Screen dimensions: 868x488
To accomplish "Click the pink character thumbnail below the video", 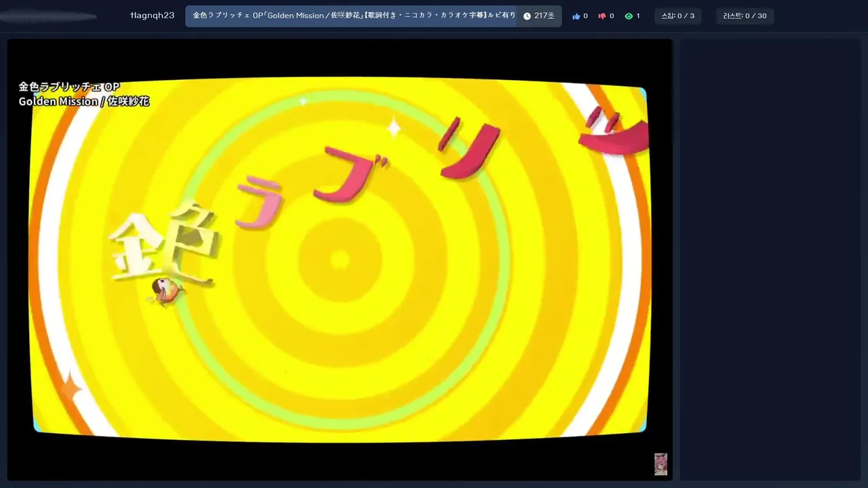I will coord(660,464).
